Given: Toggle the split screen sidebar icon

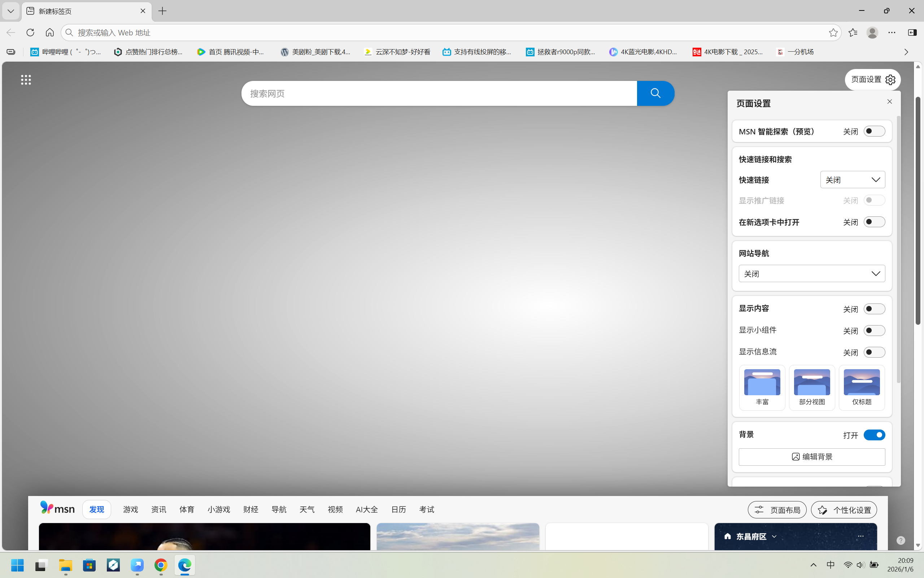Looking at the screenshot, I should pyautogui.click(x=912, y=33).
